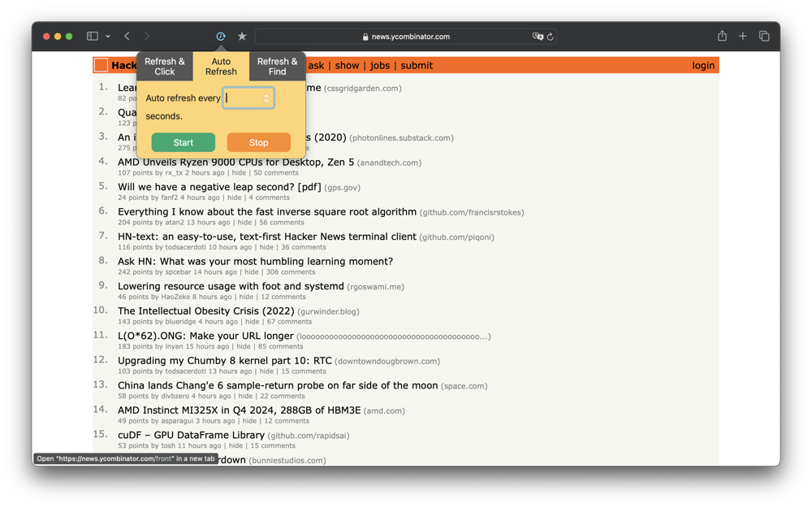This screenshot has height=508, width=812.
Task: Reload the page using the reload icon
Action: point(551,37)
